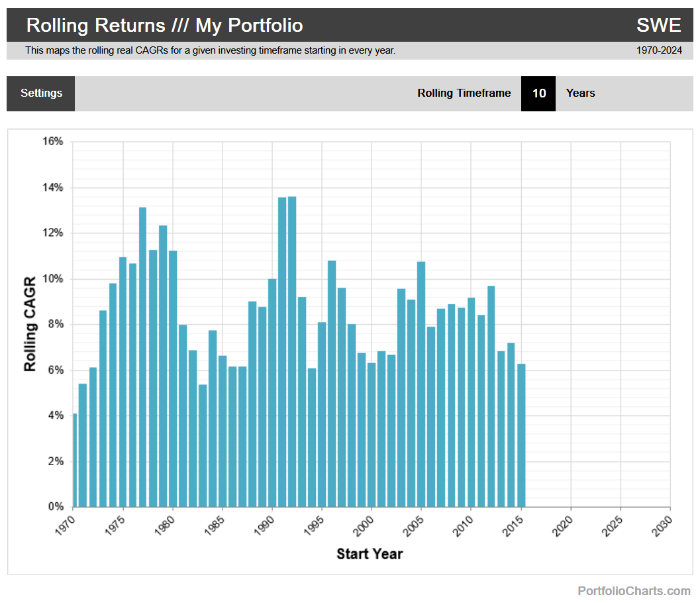Visit the PortfolioCharts.com link
700x603 pixels.
tap(634, 590)
